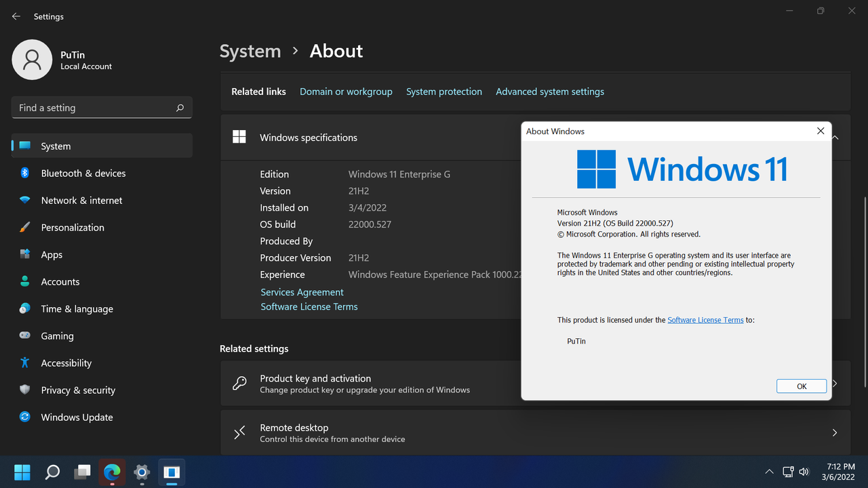
Task: Click the network tray icon
Action: [788, 472]
